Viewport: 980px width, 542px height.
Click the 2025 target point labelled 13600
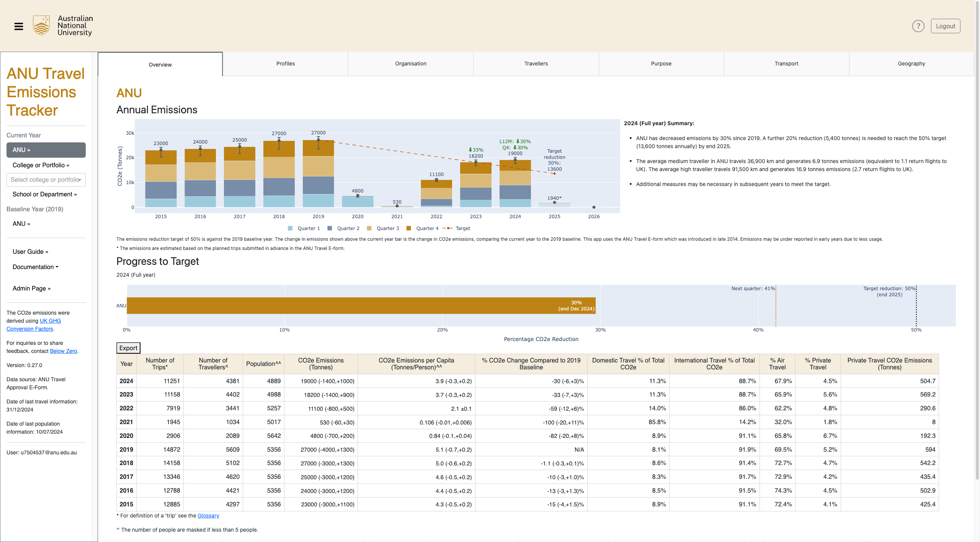tap(554, 174)
